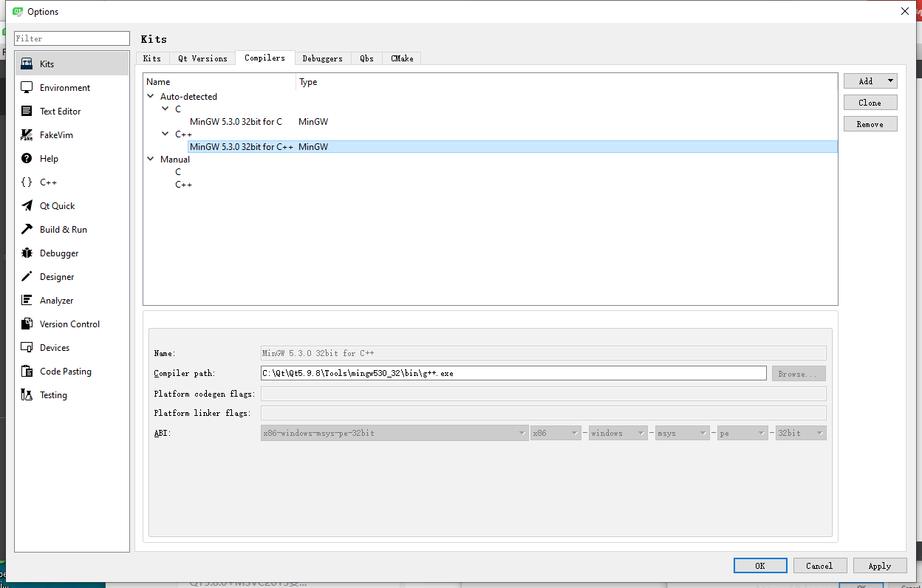Image resolution: width=922 pixels, height=588 pixels.
Task: Select the Code Pasting label in sidebar
Action: point(66,372)
